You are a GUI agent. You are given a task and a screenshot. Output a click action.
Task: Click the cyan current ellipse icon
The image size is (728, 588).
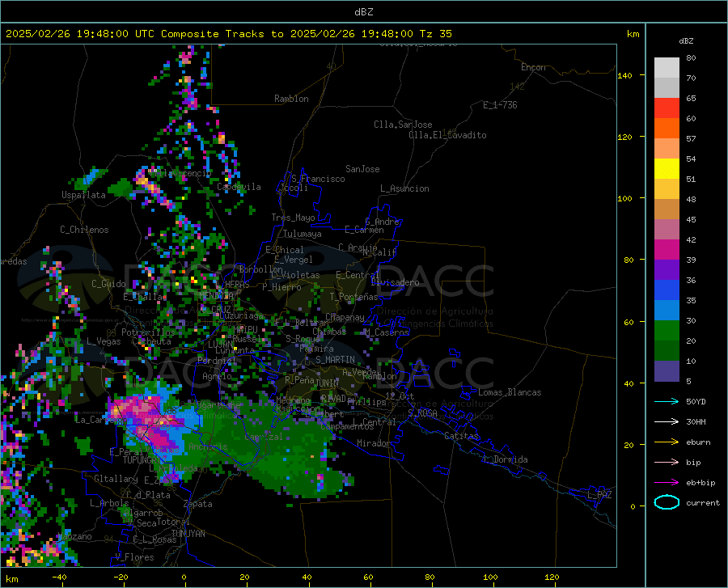click(x=667, y=502)
